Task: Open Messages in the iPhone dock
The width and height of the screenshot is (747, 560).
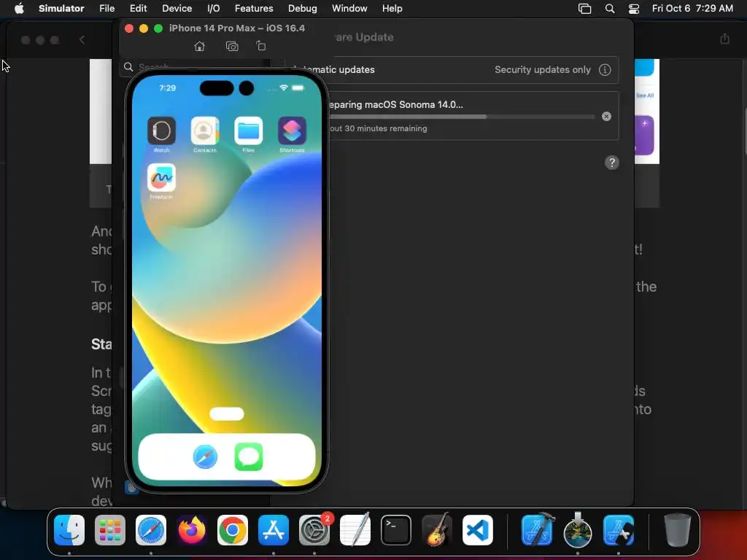Action: tap(249, 456)
